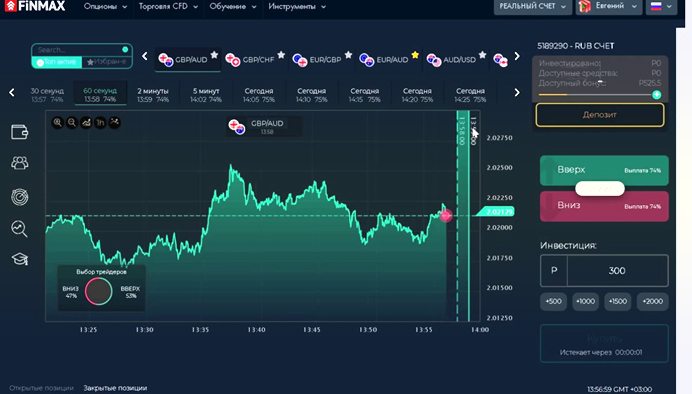Viewport: 692px width, 394px height.
Task: Add +2000 to investment
Action: pyautogui.click(x=652, y=301)
